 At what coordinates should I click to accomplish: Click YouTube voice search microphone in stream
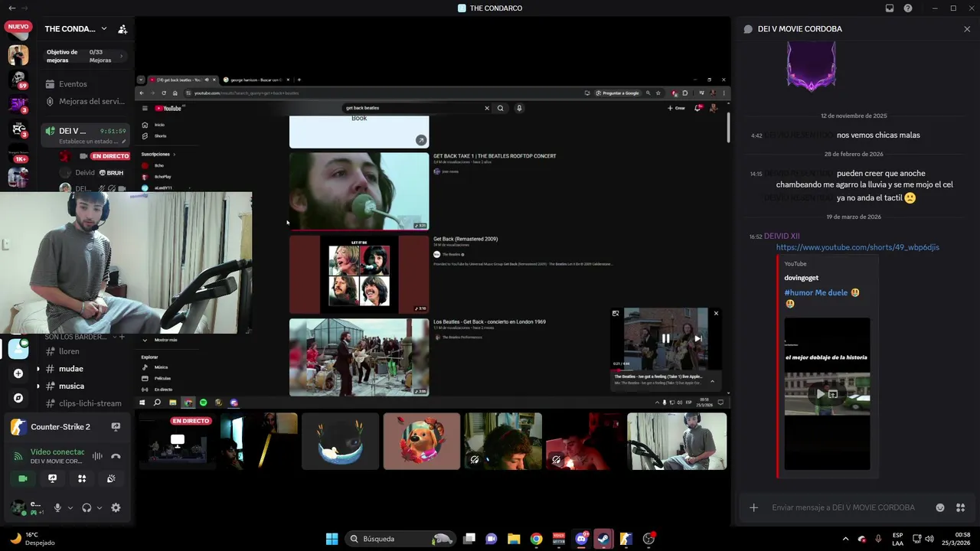[x=519, y=108]
